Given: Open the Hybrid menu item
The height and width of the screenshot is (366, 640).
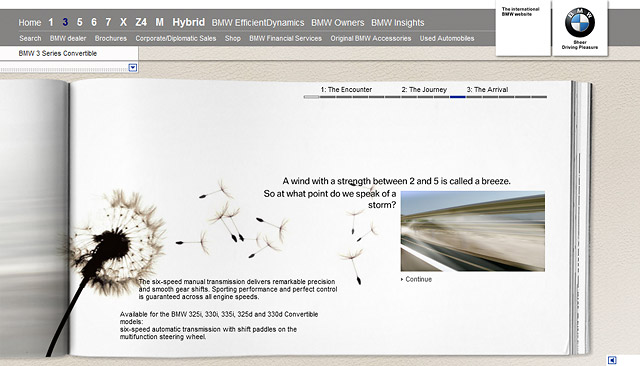Looking at the screenshot, I should (189, 22).
